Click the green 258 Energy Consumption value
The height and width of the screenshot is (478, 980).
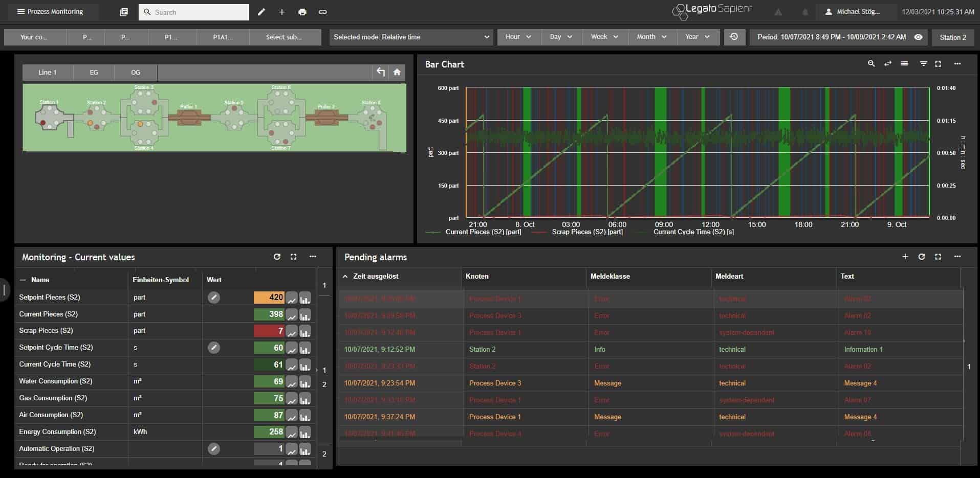(x=269, y=432)
